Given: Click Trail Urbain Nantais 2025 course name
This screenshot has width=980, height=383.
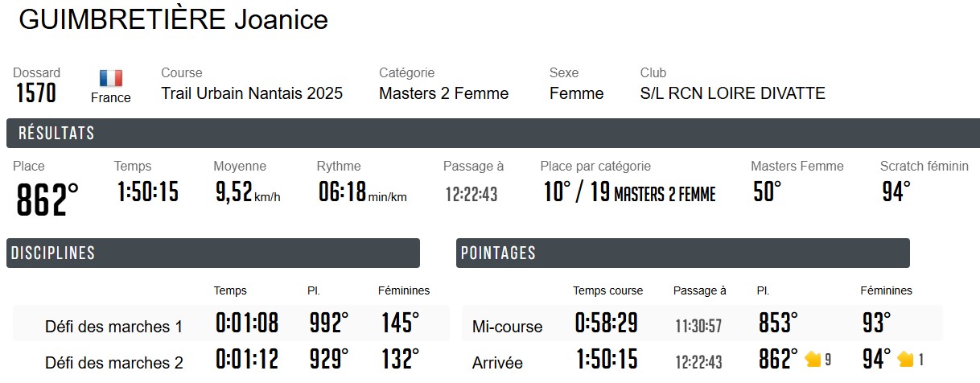Looking at the screenshot, I should pos(252,93).
